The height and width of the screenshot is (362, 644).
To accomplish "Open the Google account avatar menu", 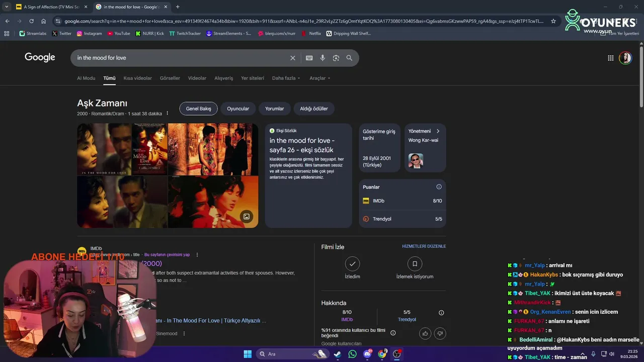I will click(x=625, y=58).
